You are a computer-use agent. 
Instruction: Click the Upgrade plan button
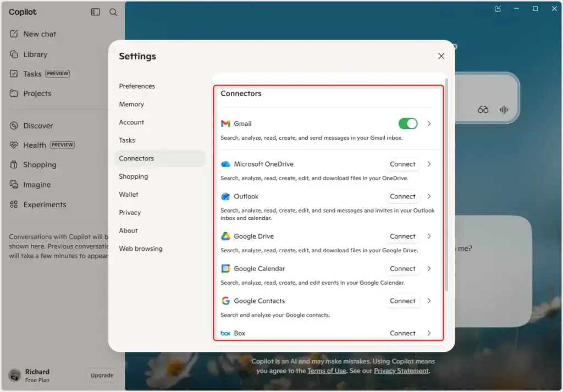102,375
